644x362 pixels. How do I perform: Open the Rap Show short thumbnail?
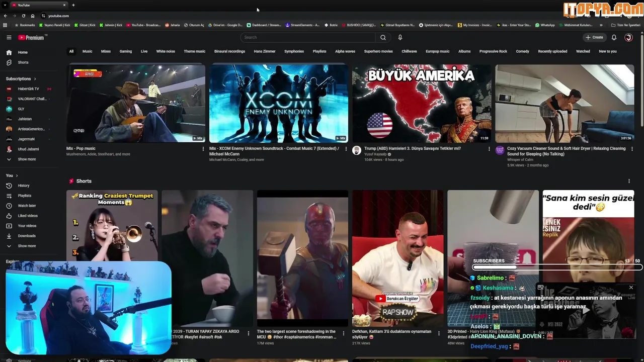[x=398, y=258]
